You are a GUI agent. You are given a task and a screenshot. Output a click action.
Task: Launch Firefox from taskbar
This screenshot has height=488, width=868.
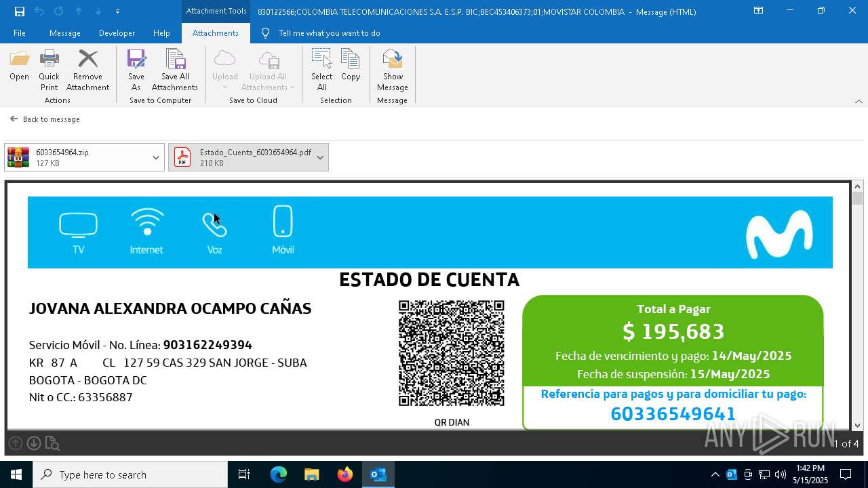tap(344, 474)
